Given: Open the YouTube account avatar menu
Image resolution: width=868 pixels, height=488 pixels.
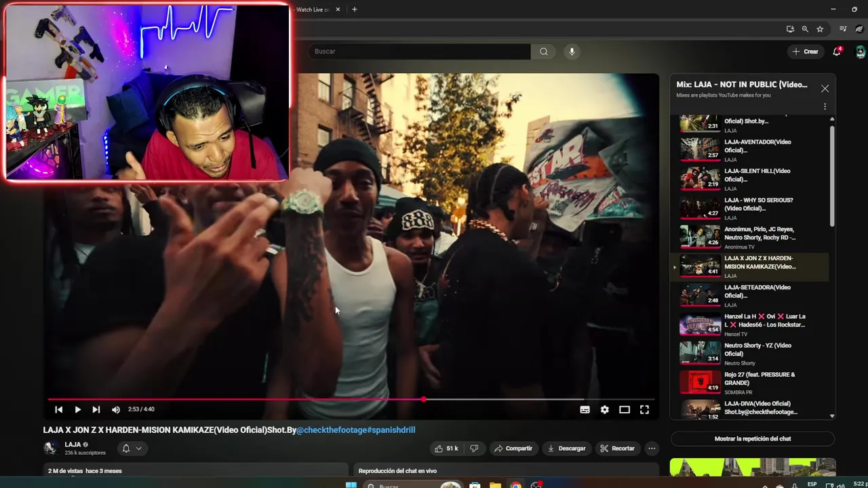Looking at the screenshot, I should coord(861,52).
